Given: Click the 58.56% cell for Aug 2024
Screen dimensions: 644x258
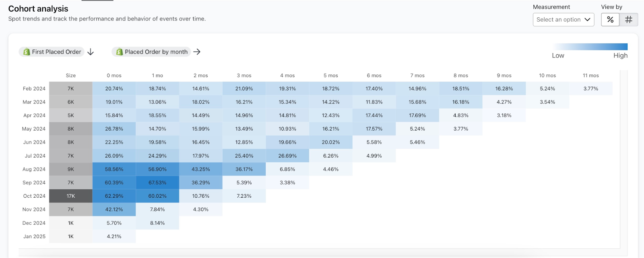Looking at the screenshot, I should click(114, 169).
